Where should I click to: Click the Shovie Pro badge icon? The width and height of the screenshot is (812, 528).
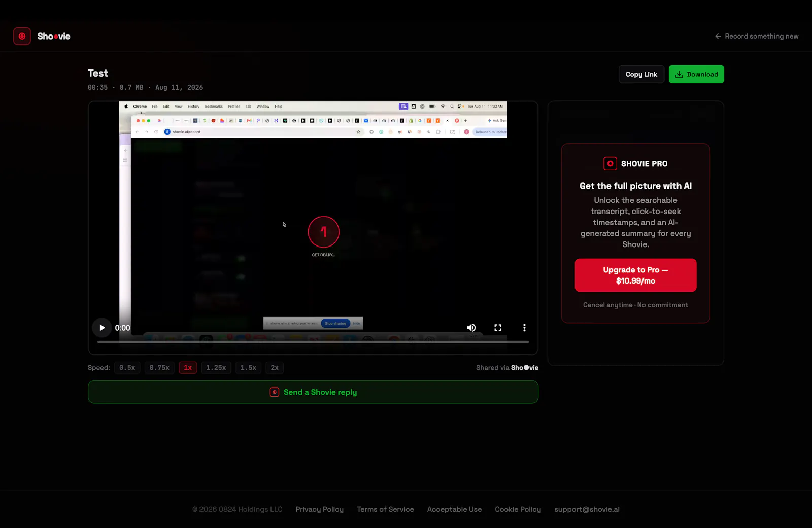pos(610,164)
